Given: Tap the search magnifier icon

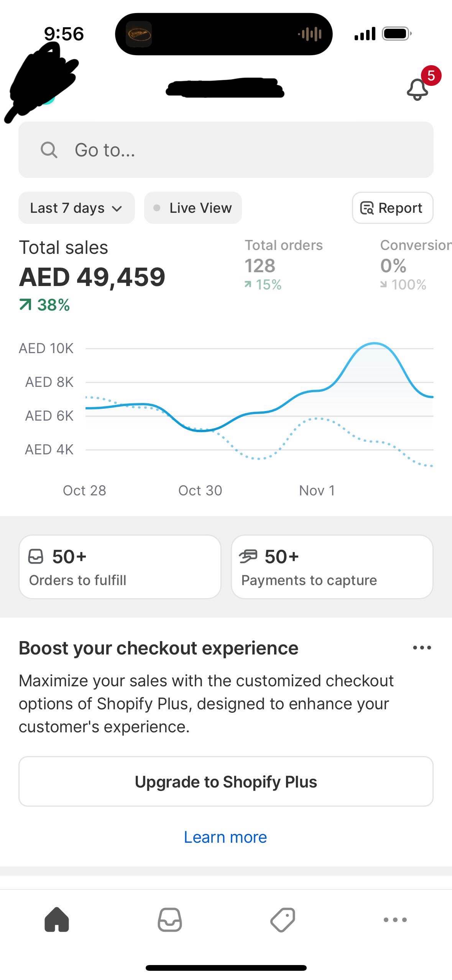Looking at the screenshot, I should [x=49, y=150].
